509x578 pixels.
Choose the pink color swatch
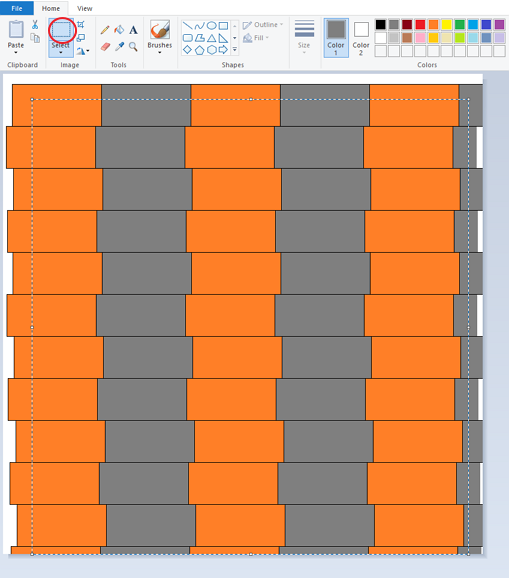click(x=420, y=38)
